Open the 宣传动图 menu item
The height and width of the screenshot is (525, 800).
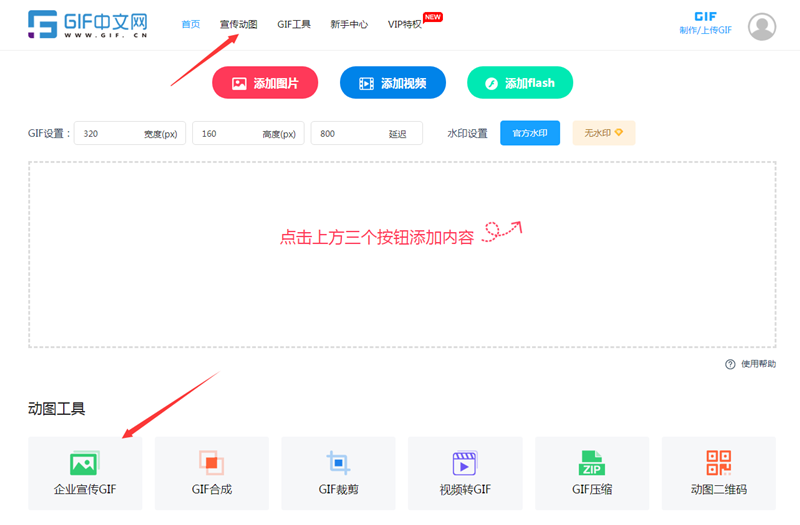pos(238,24)
